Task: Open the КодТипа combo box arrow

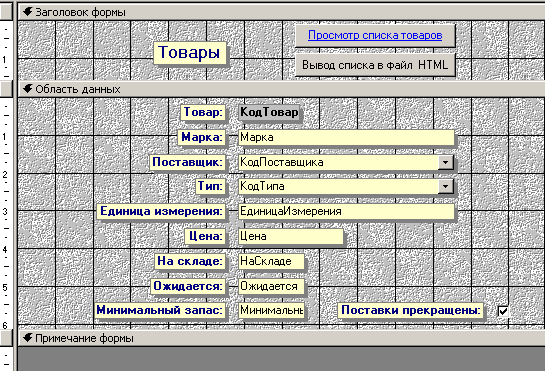Action: point(446,186)
